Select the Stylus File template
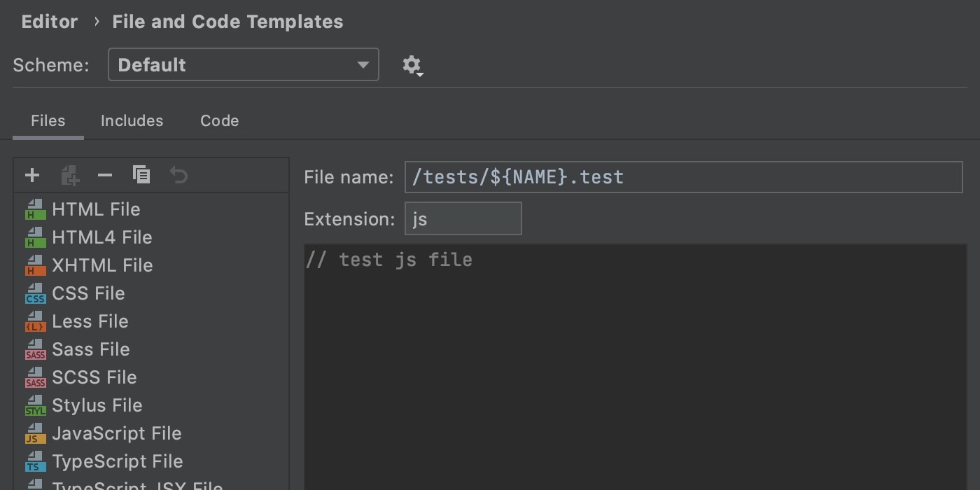This screenshot has width=980, height=490. (x=97, y=405)
